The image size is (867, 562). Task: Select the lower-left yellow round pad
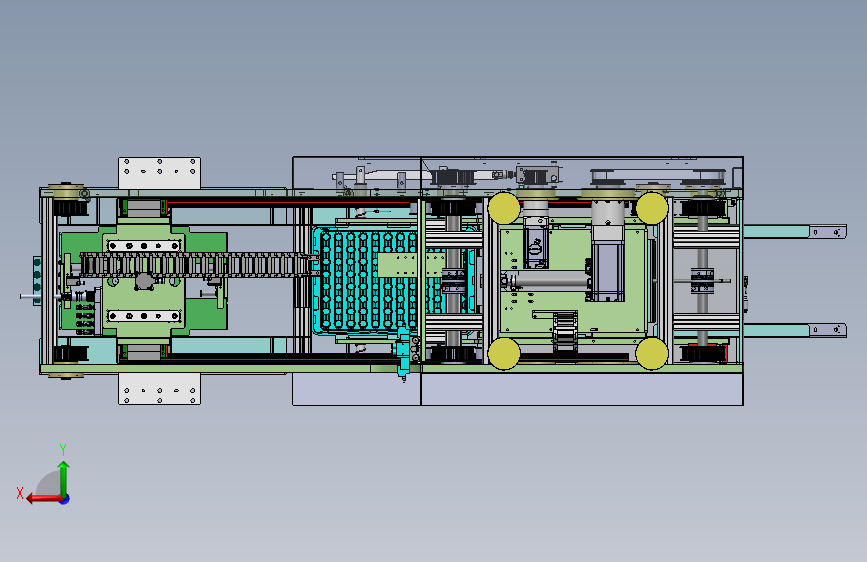504,353
